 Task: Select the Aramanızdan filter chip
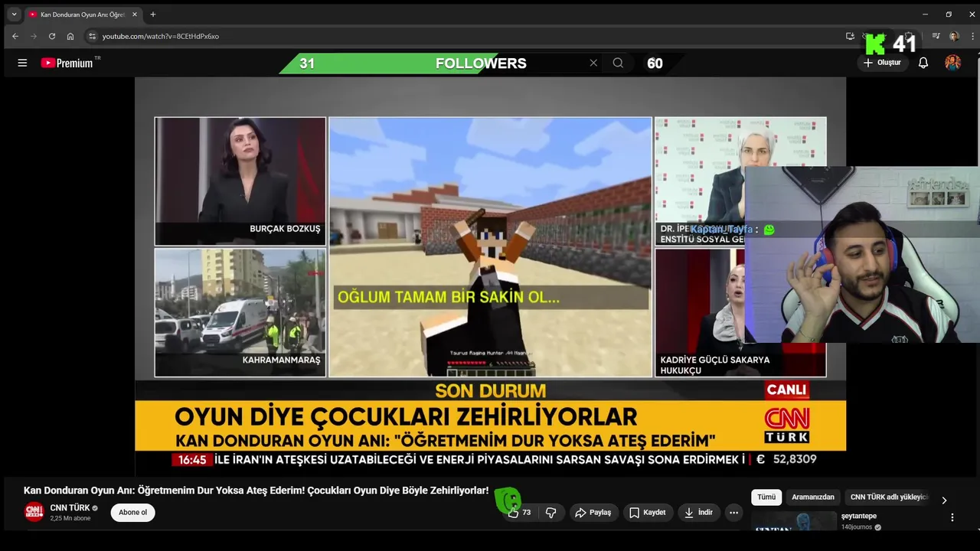click(x=813, y=497)
